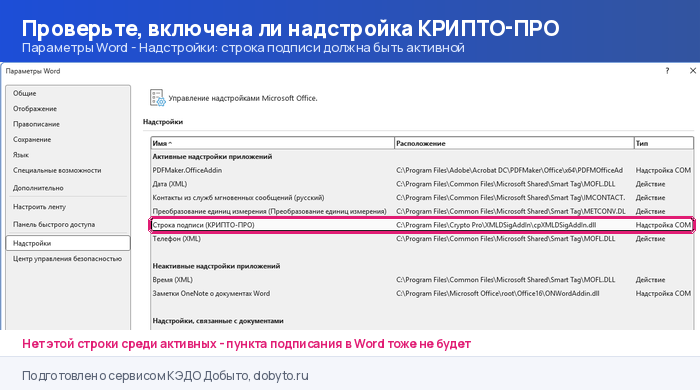
Task: Select the Строка подписи (КРИПТО-ПРО) row
Action: [x=422, y=225]
